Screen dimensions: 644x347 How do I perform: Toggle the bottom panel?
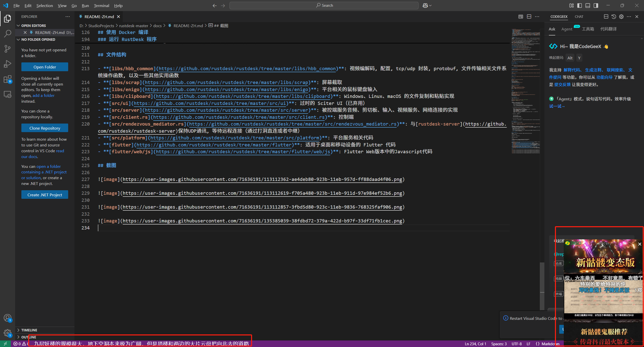588,6
